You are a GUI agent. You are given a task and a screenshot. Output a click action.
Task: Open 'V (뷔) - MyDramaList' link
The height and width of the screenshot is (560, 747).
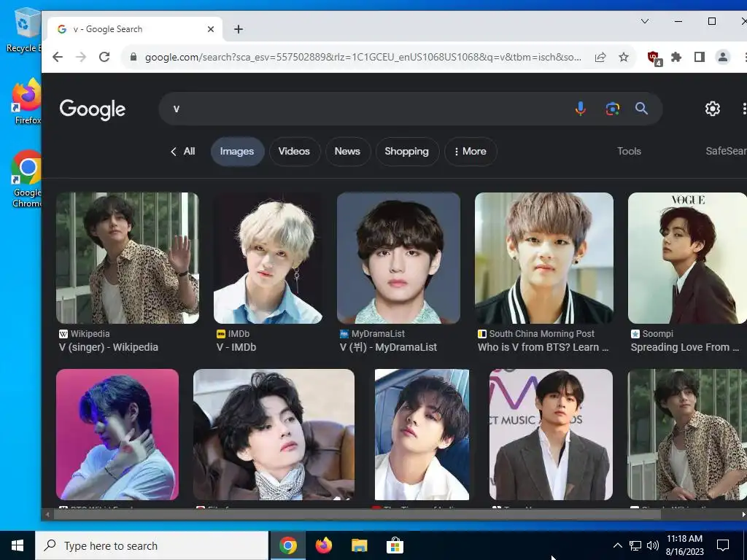point(388,347)
